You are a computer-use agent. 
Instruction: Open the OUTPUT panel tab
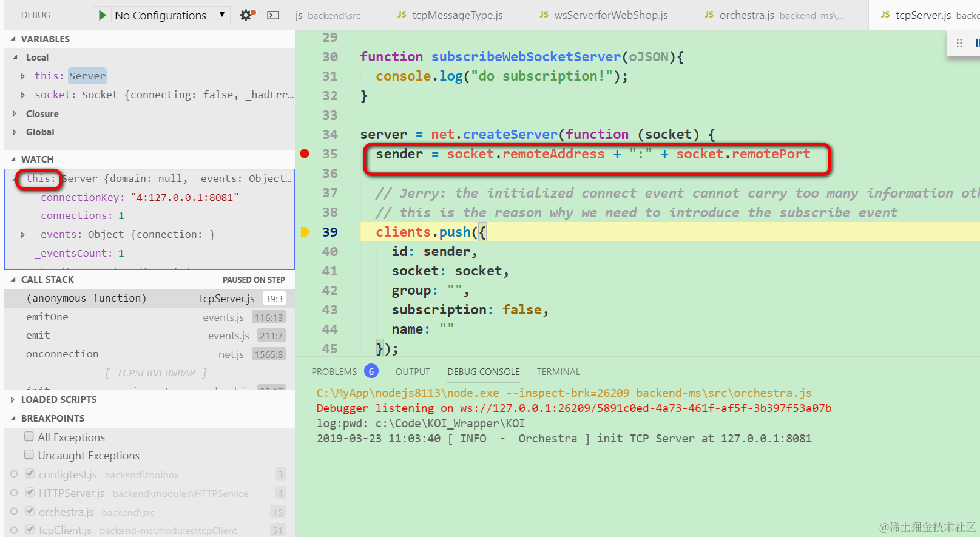pos(413,372)
